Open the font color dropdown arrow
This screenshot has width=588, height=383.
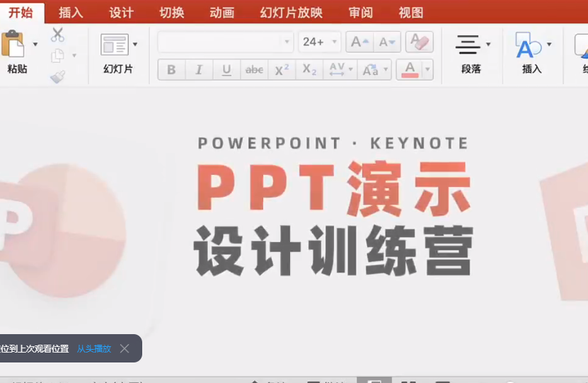coord(427,69)
